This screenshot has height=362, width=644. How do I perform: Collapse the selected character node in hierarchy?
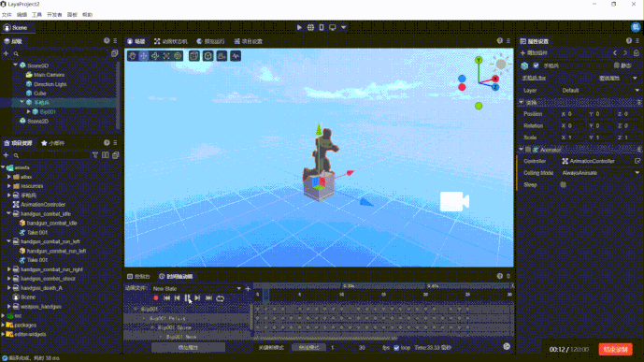pos(22,102)
